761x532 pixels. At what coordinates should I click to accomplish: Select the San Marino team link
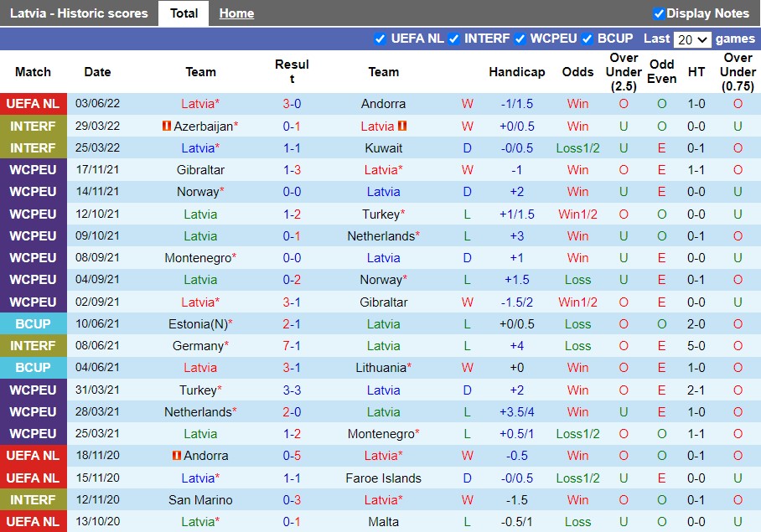coord(200,500)
